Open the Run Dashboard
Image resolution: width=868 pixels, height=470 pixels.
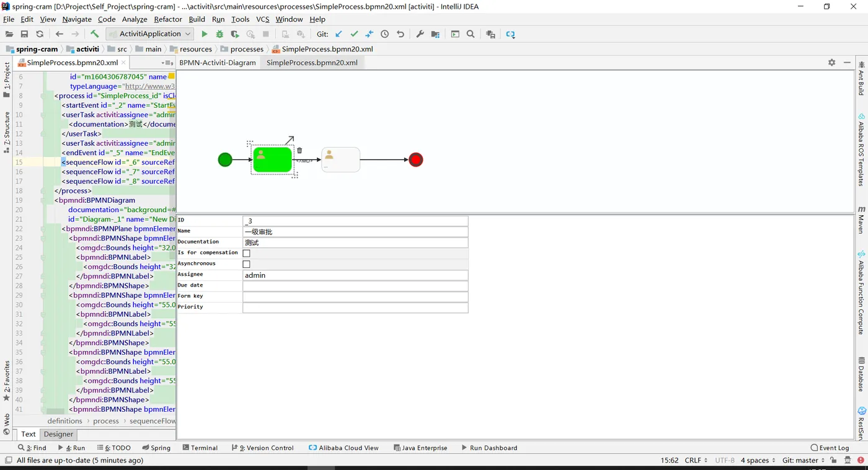pos(489,448)
